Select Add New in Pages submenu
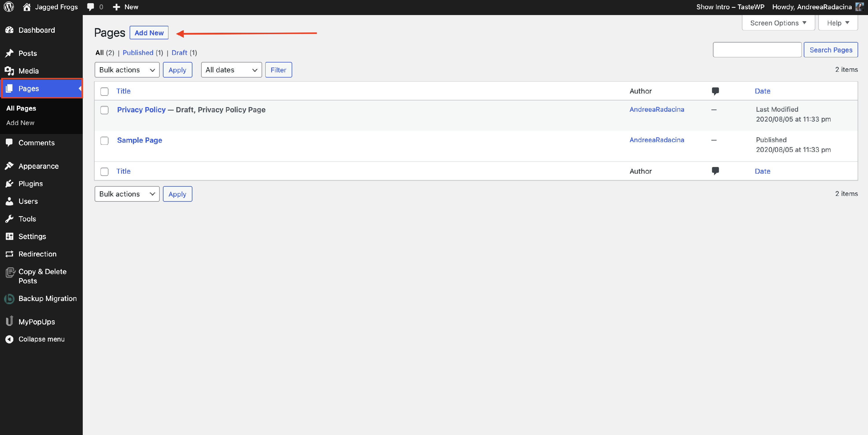The width and height of the screenshot is (868, 435). point(20,123)
